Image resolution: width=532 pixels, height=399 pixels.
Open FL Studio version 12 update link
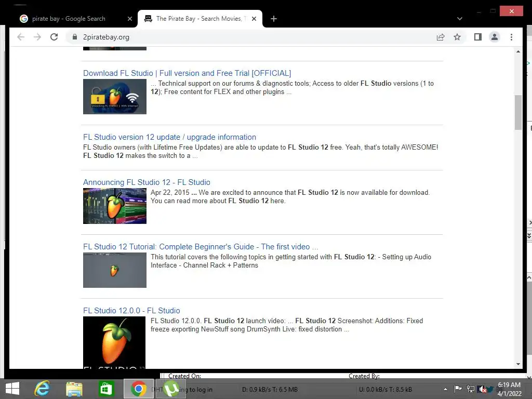click(x=170, y=137)
